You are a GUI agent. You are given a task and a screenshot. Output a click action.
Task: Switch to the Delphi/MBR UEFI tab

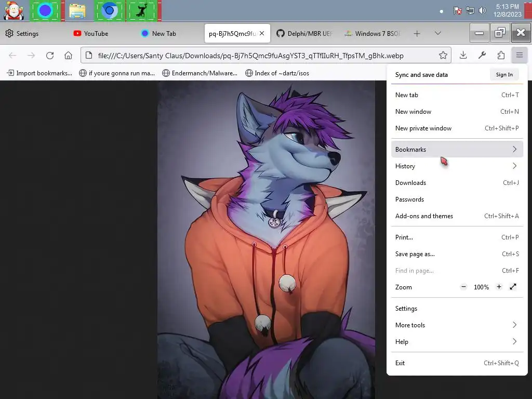[x=305, y=33]
